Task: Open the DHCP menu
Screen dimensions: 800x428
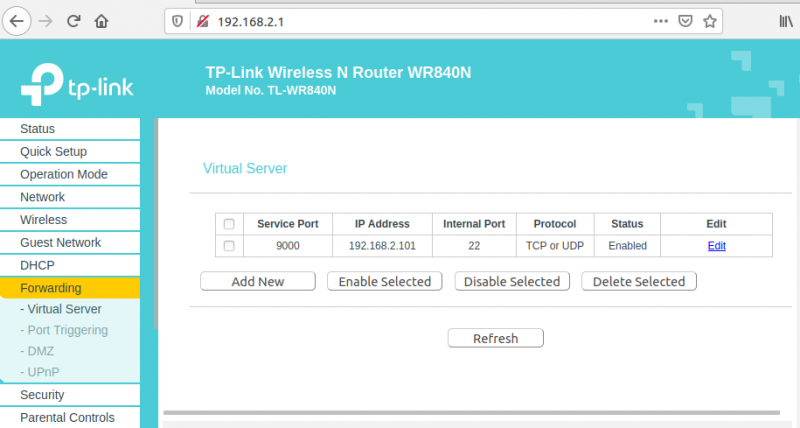Action: click(x=70, y=265)
